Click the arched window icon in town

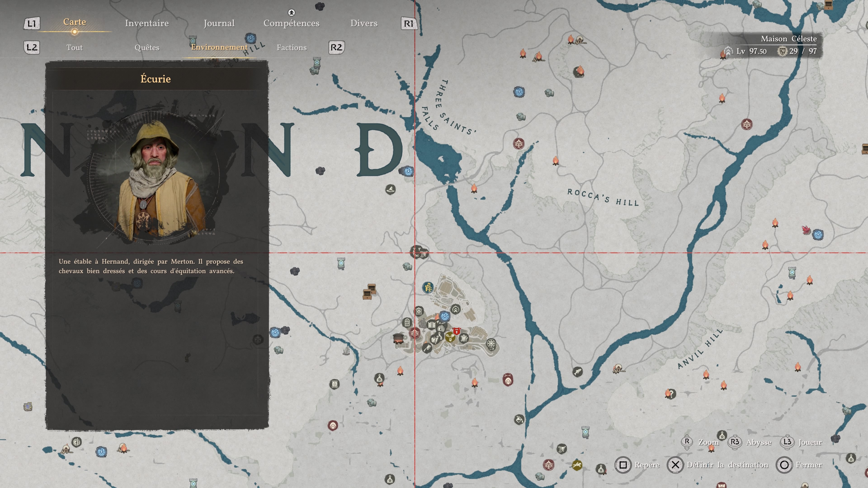[x=407, y=322]
